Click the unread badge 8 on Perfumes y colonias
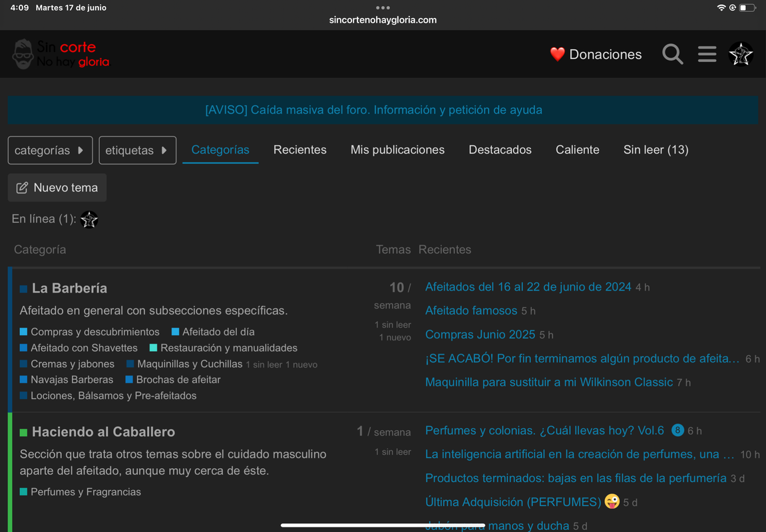 point(677,430)
